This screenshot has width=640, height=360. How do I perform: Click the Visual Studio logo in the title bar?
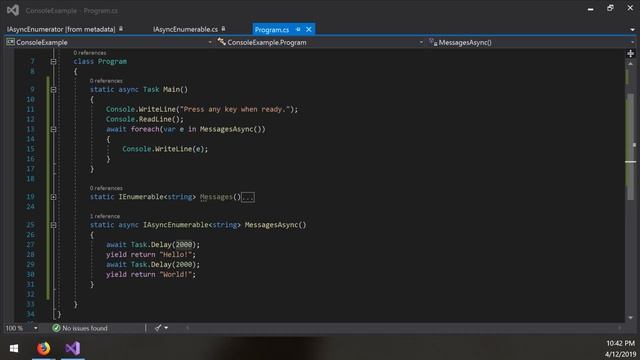point(13,10)
